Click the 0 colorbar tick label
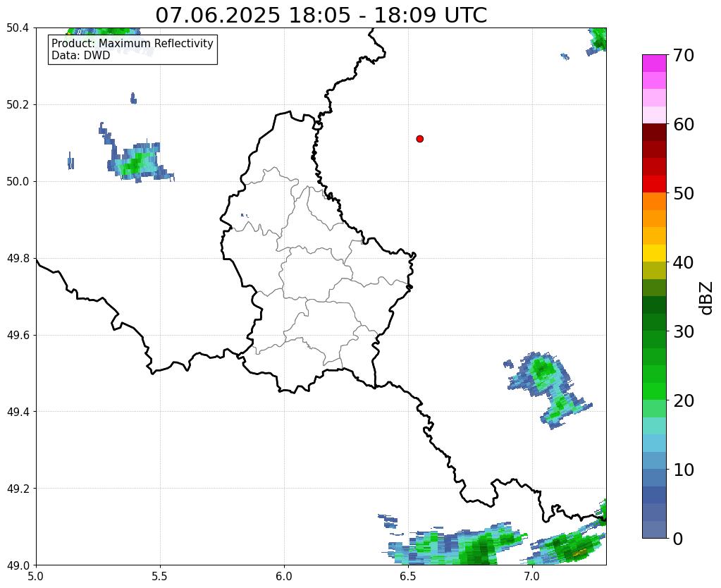Screen dimensions: 721x588 pos(678,539)
